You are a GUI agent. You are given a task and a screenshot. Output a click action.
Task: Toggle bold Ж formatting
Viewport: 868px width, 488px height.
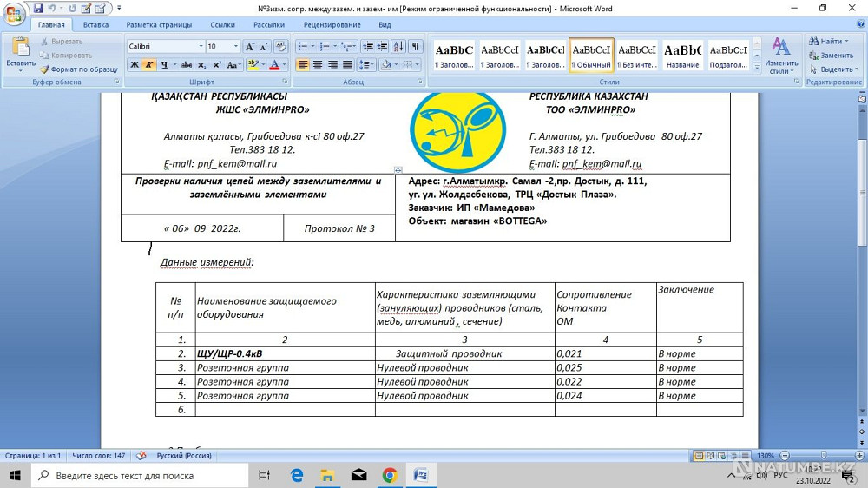pos(135,65)
